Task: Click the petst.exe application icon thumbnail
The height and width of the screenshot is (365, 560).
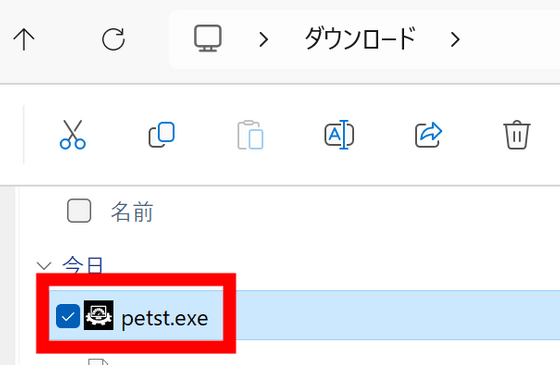Action: [99, 315]
